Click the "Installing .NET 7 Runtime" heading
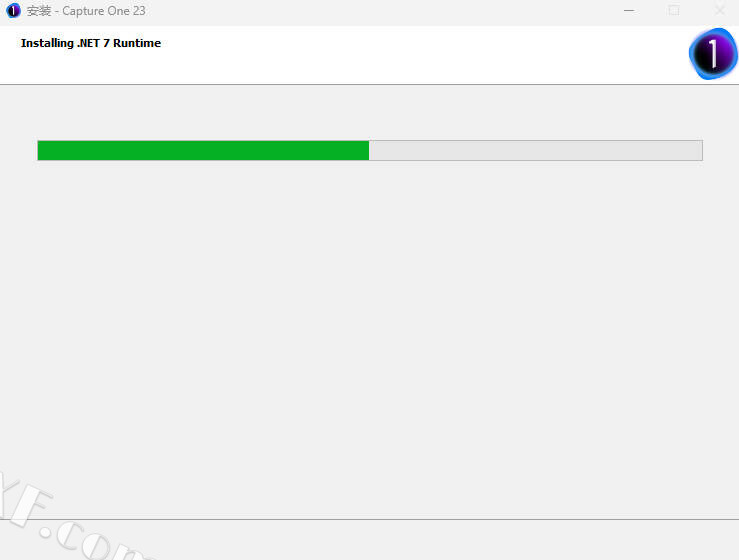This screenshot has height=560, width=739. (x=91, y=43)
